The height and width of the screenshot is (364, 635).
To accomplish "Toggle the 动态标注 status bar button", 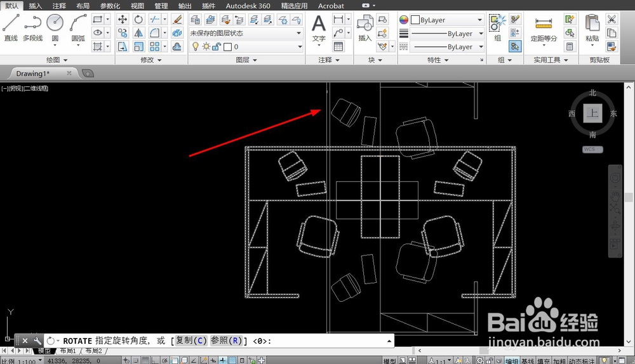I will 582,361.
